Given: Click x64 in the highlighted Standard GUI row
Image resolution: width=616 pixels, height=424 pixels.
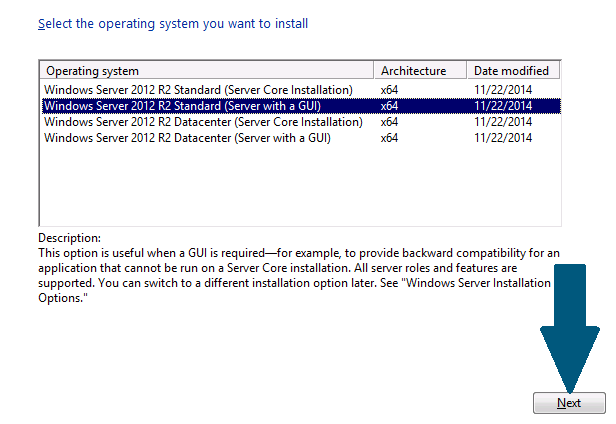Looking at the screenshot, I should 389,106.
